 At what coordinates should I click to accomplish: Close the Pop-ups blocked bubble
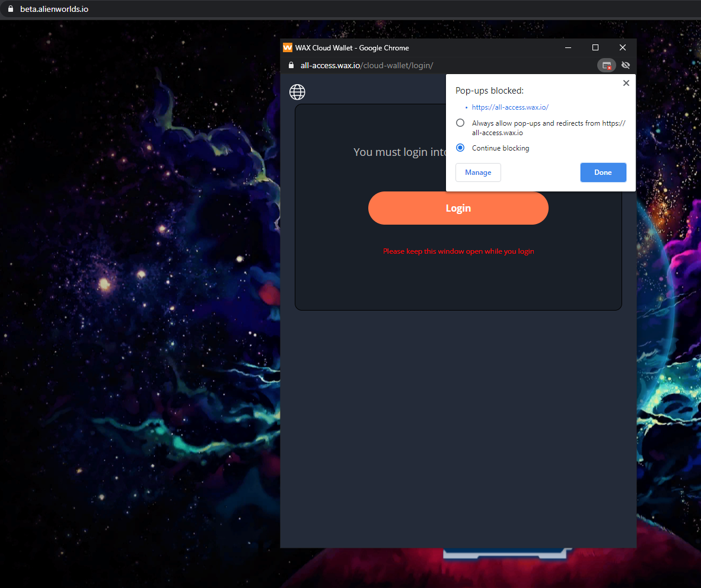coord(626,83)
